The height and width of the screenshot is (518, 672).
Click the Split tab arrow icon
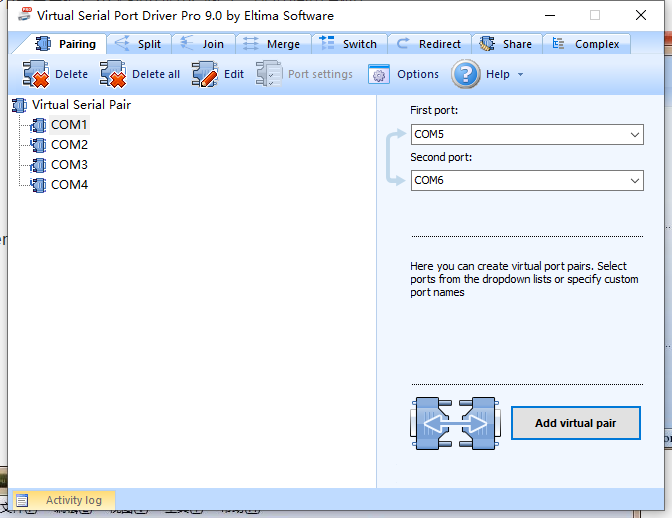tap(122, 43)
